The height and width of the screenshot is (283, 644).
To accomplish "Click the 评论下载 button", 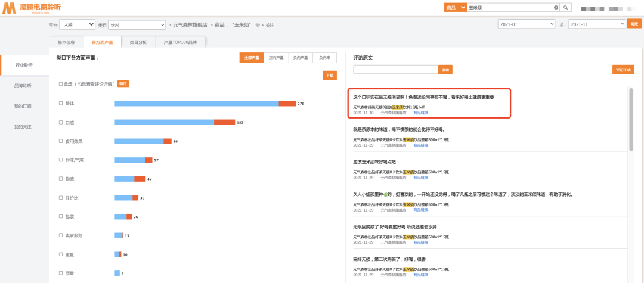I will (x=623, y=70).
